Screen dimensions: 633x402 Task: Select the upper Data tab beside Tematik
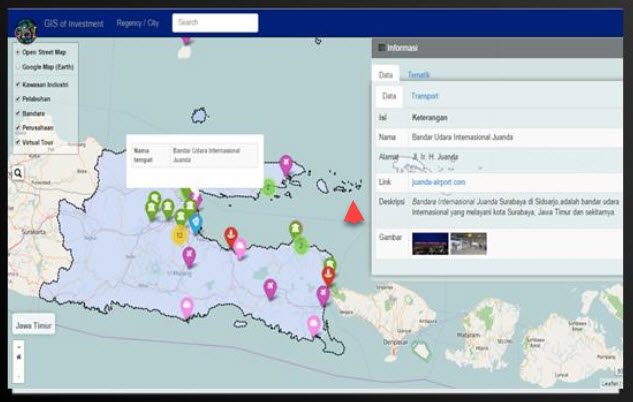(386, 75)
